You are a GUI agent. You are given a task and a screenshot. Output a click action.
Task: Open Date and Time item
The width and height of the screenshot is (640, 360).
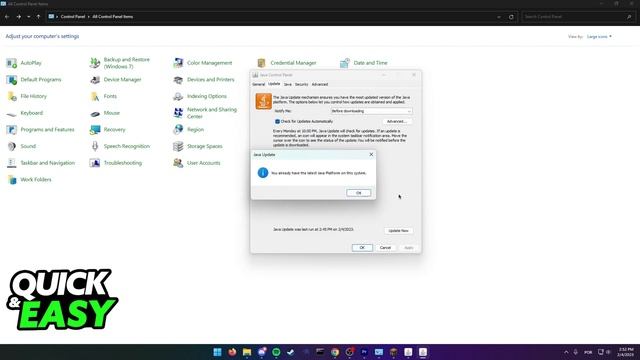364,63
